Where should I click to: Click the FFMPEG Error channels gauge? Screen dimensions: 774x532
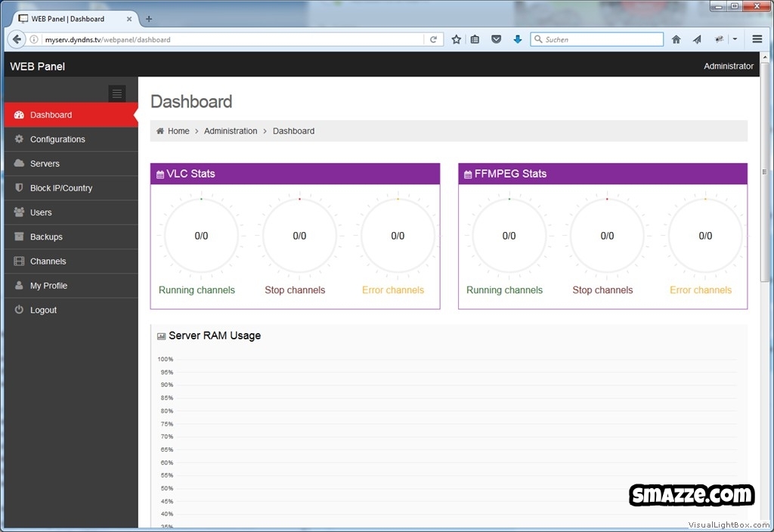point(705,236)
